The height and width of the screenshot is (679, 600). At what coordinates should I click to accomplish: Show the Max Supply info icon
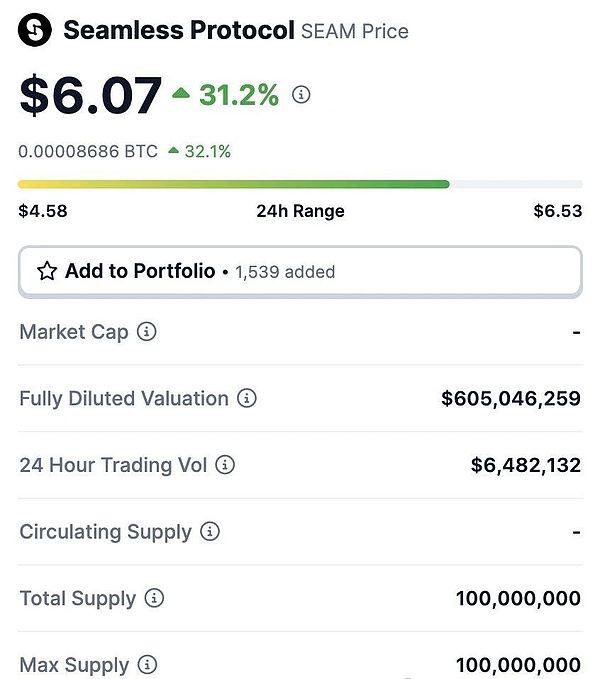pyautogui.click(x=147, y=665)
